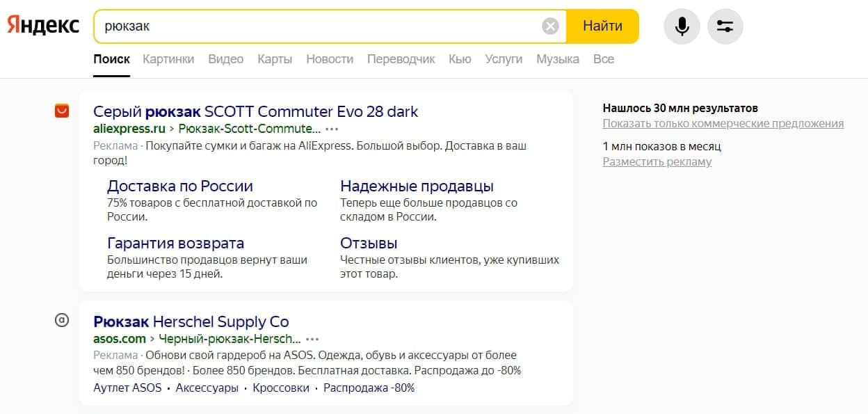Screen dimensions: 868x414
Task: Click the Нашлось 30 млн результатов text
Action: click(x=680, y=108)
